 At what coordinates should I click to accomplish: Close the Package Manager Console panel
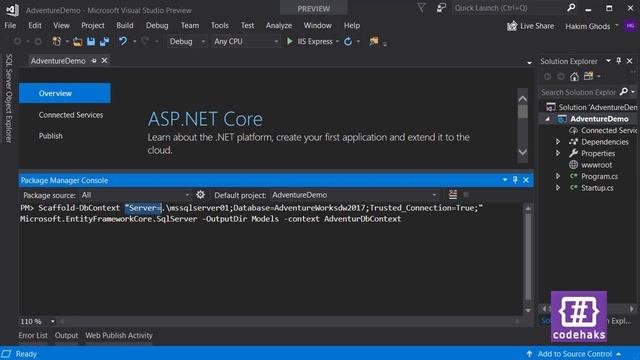tap(526, 180)
